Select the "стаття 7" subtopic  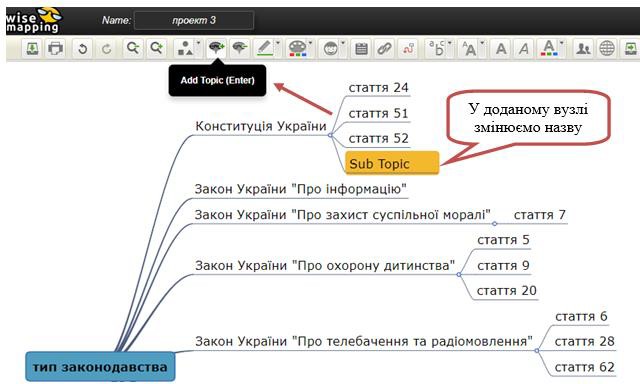coord(540,215)
